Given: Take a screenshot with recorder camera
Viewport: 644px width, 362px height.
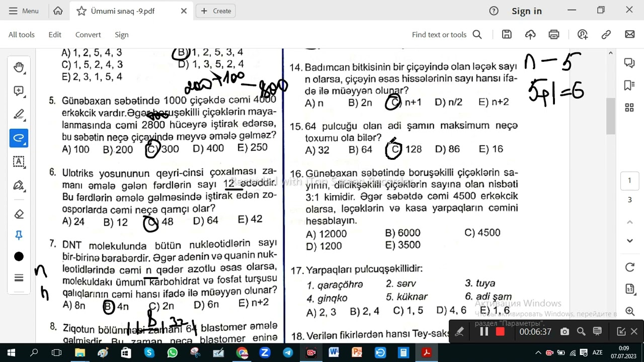Looking at the screenshot, I should pyautogui.click(x=565, y=331).
